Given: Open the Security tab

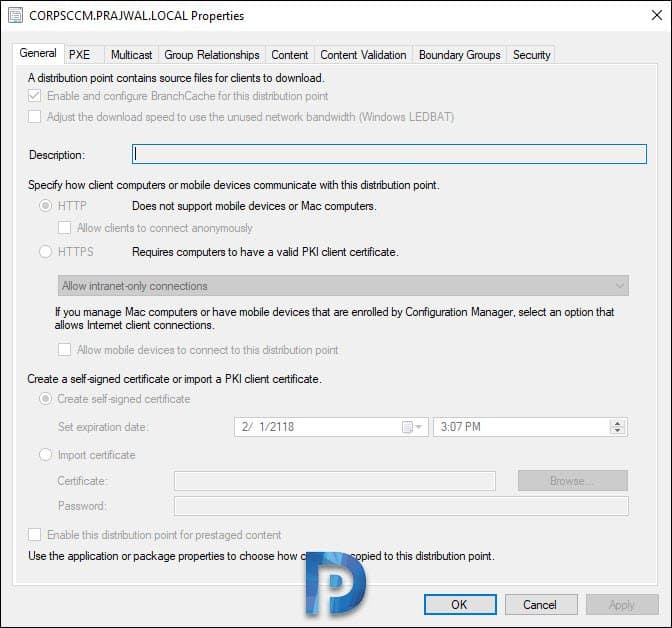Looking at the screenshot, I should pos(531,55).
